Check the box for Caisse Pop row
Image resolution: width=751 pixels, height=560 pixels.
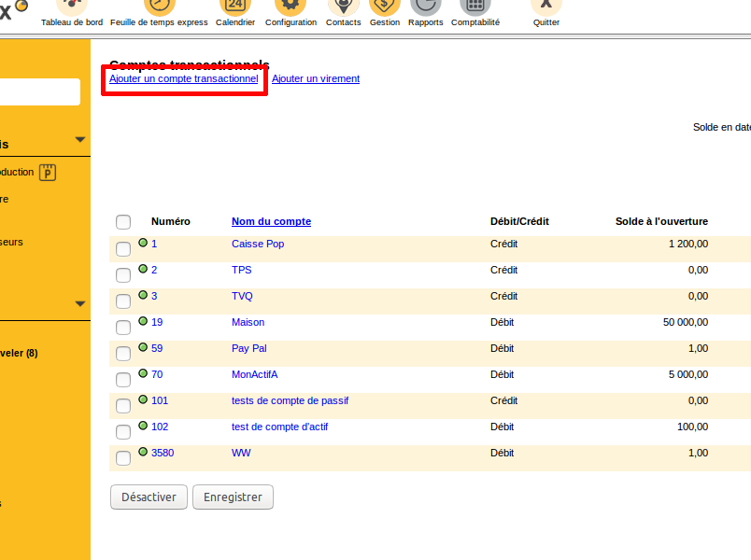point(123,249)
